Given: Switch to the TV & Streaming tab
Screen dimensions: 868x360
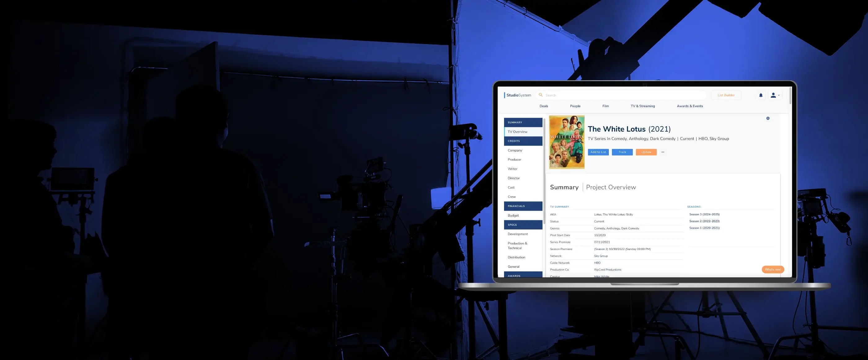Looking at the screenshot, I should (x=642, y=106).
